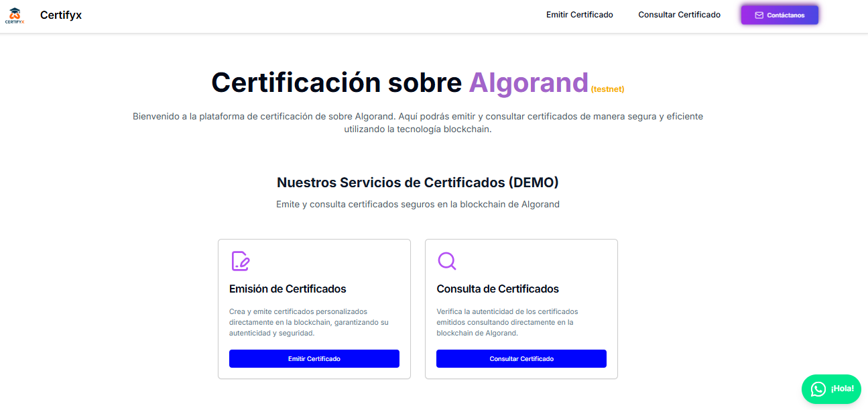Click the Contáctanos button
Image resolution: width=868 pixels, height=410 pixels.
[x=779, y=14]
